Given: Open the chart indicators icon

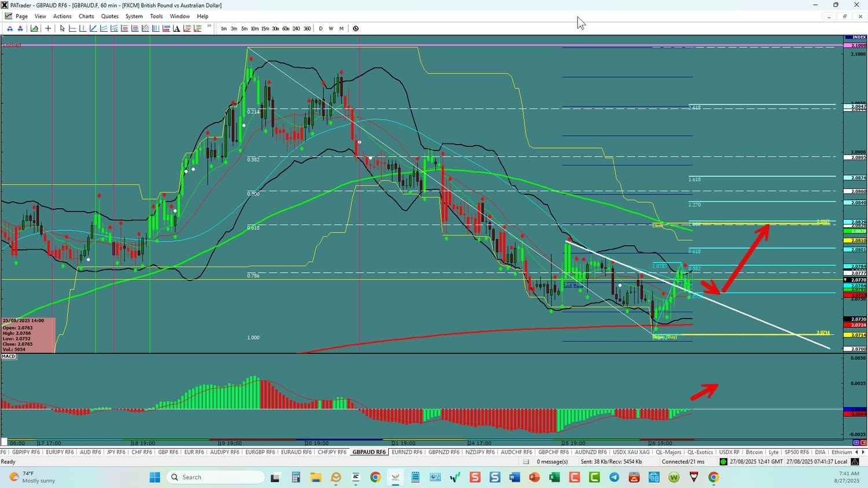Looking at the screenshot, I should point(35,28).
